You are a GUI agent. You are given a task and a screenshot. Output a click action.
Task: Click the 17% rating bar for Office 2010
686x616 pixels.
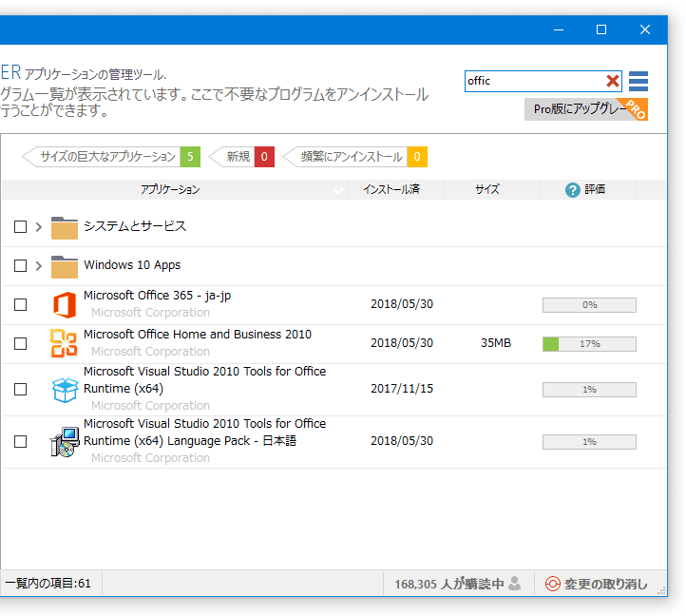pos(589,344)
